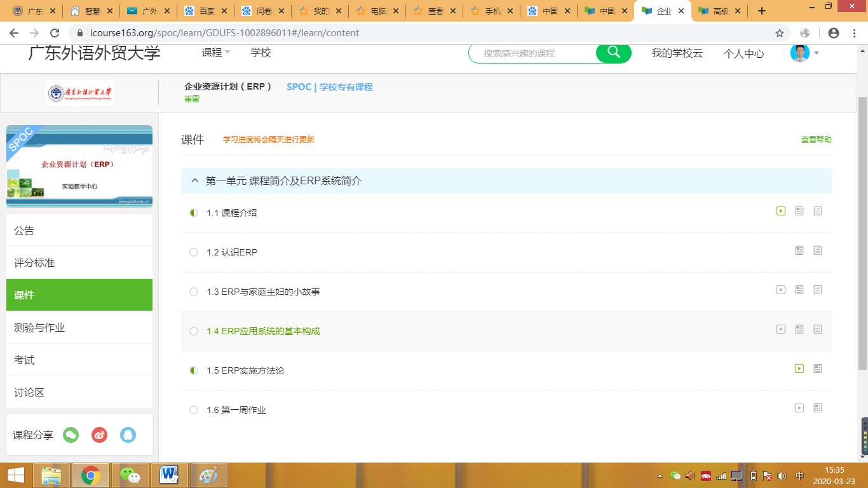Click the half-filled progress circle for 1.1 课程介绍
The width and height of the screenshot is (868, 488).
click(x=194, y=213)
